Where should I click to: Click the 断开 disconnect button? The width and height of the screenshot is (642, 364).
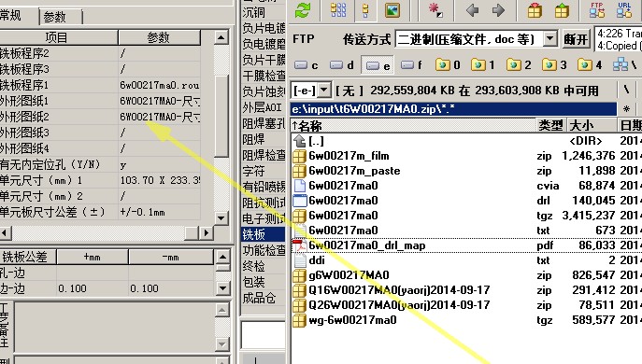(576, 39)
